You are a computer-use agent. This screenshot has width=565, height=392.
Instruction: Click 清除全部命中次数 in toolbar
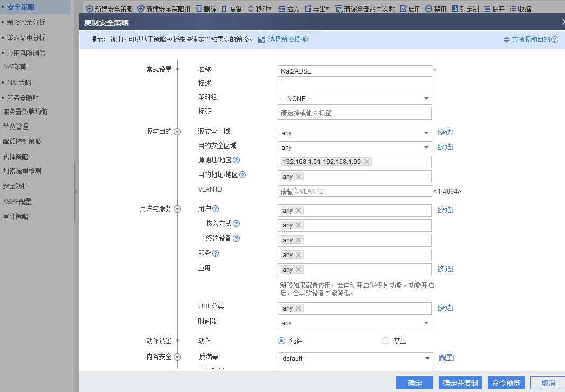(364, 8)
